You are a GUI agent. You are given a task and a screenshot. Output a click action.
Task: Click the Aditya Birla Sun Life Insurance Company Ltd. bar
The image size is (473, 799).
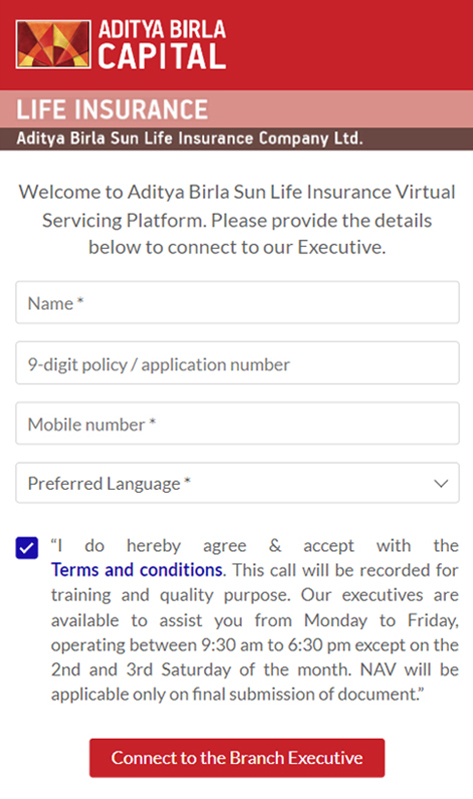[x=236, y=139]
